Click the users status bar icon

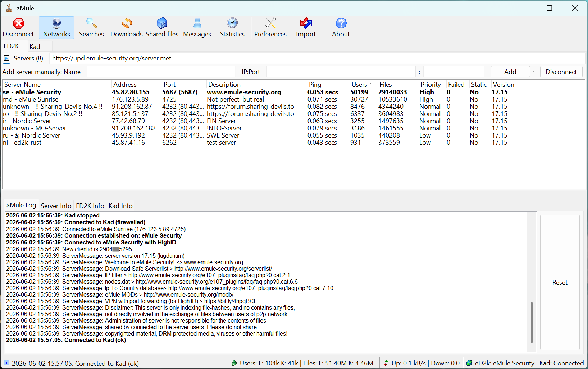click(x=234, y=363)
